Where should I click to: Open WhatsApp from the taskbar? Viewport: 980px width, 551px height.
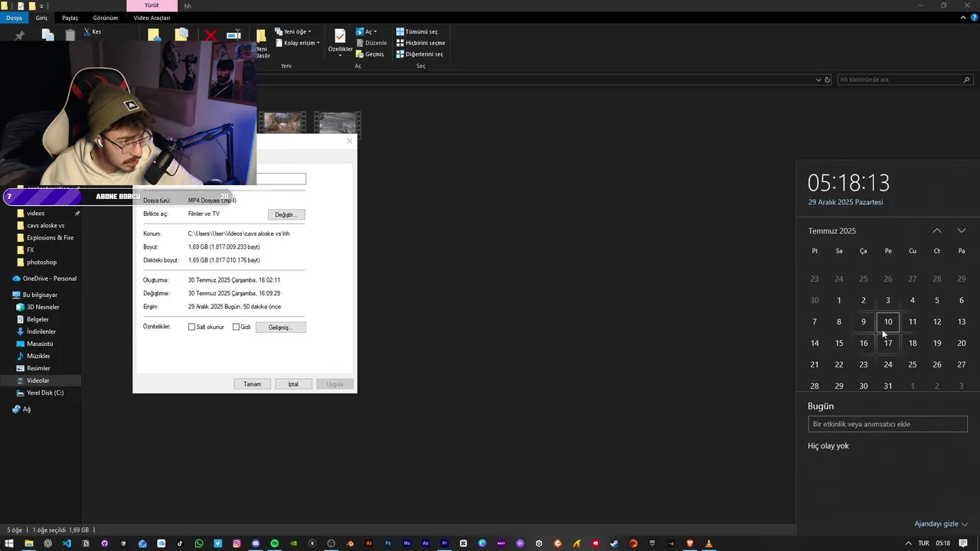[x=199, y=543]
